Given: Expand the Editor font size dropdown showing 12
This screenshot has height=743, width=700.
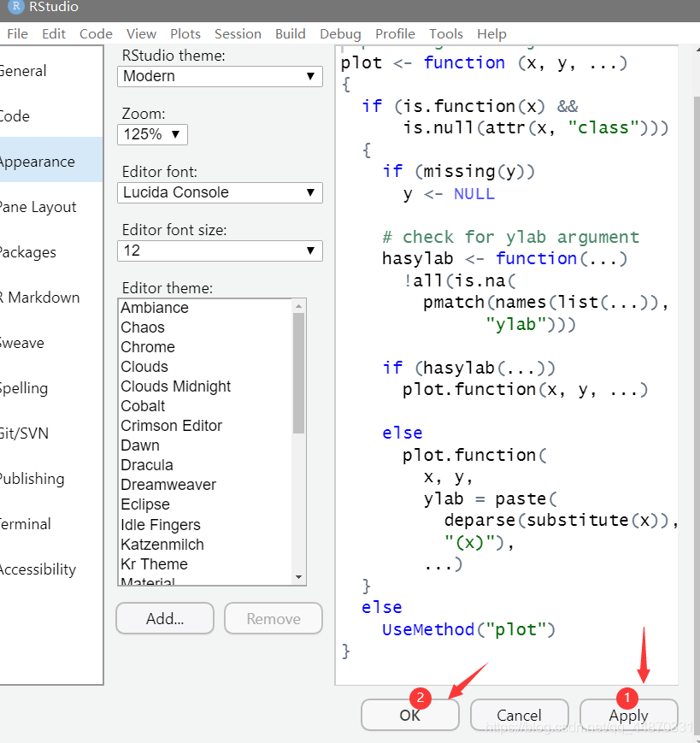Looking at the screenshot, I should pos(220,251).
